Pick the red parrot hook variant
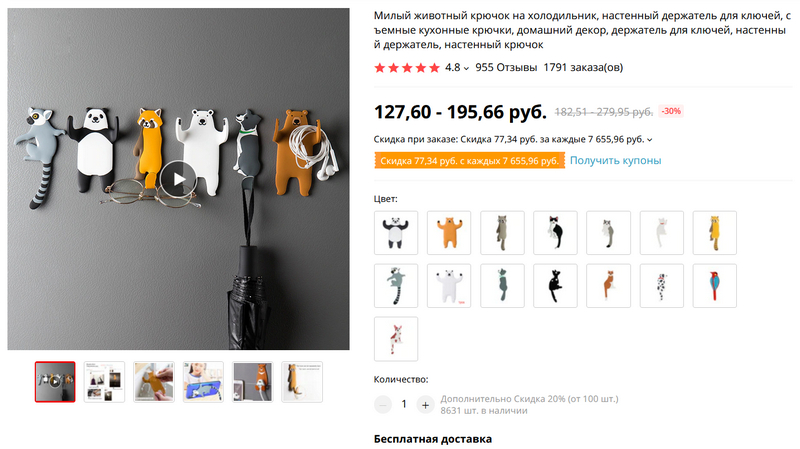The image size is (800, 449). pos(714,286)
